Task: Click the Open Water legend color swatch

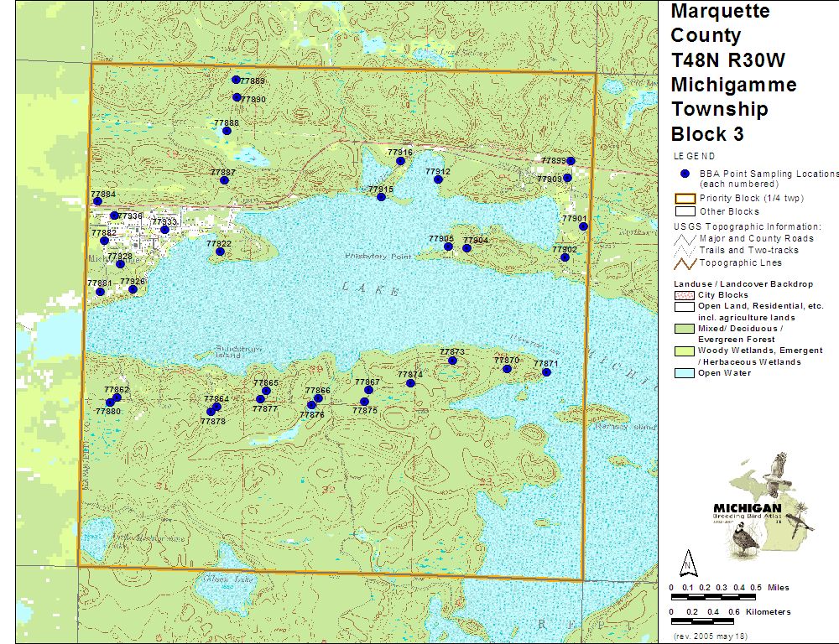Action: coord(684,373)
